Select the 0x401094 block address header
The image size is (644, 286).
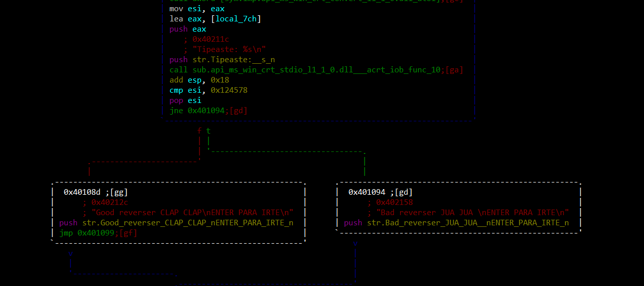pos(366,192)
